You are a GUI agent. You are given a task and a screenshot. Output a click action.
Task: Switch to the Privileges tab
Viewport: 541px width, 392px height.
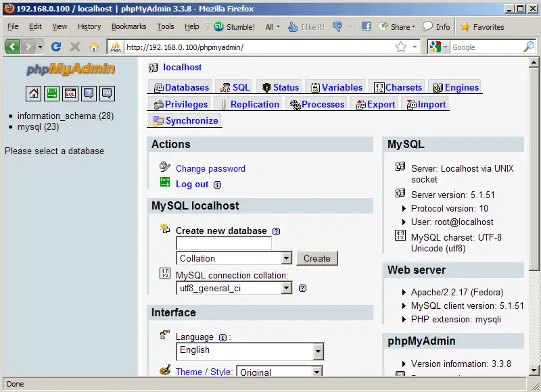click(x=181, y=104)
